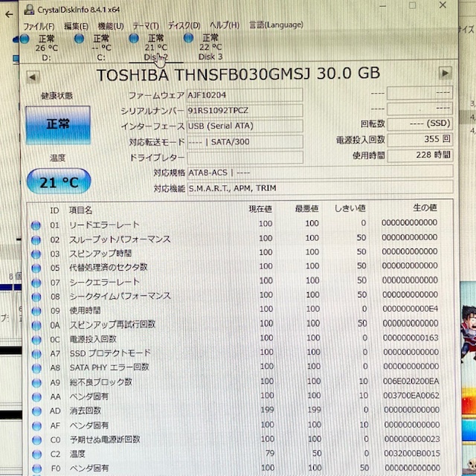Click the interface field USB (Serial ATA)
This screenshot has height=476, width=476.
tap(245, 126)
